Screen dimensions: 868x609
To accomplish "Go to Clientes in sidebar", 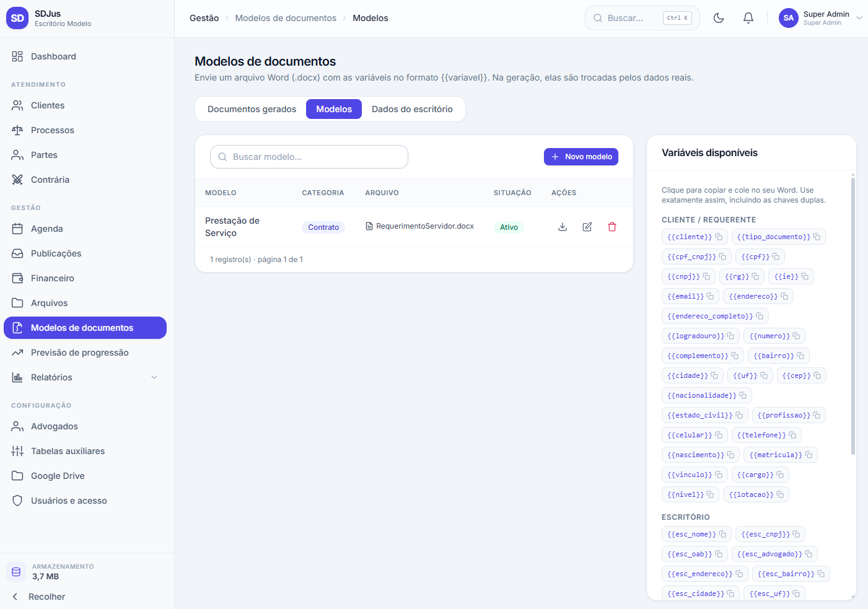I will tap(85, 105).
